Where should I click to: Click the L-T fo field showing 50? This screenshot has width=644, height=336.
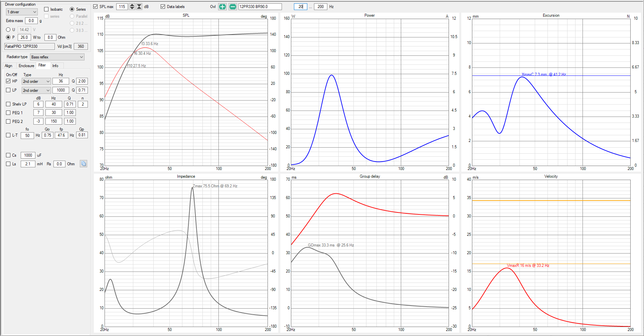click(x=27, y=136)
